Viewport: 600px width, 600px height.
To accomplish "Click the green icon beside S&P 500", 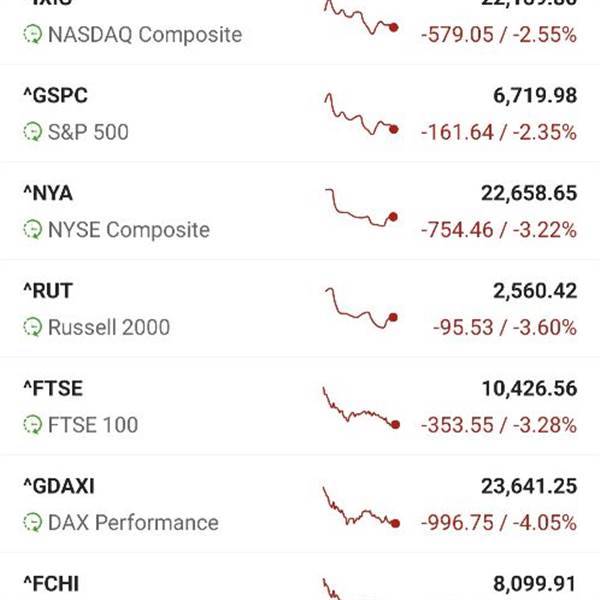I will coord(33,132).
